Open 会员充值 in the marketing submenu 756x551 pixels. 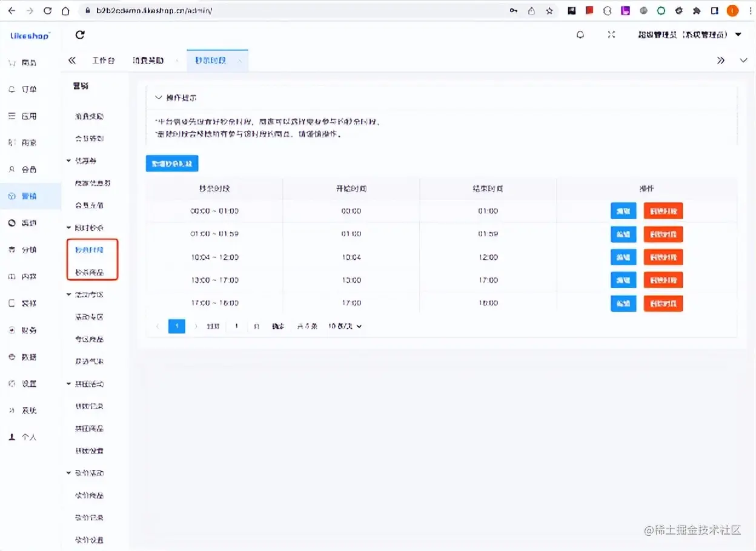point(89,205)
